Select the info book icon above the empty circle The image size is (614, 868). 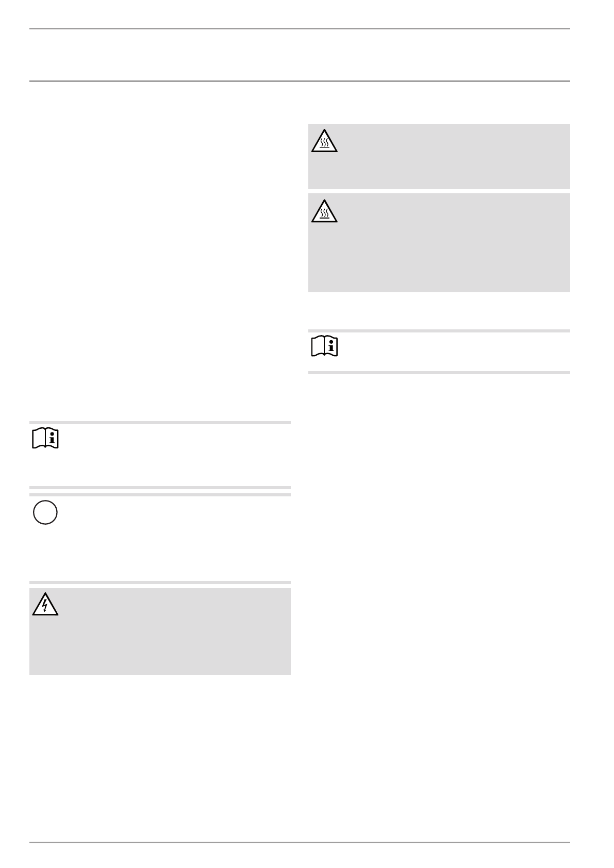[45, 439]
